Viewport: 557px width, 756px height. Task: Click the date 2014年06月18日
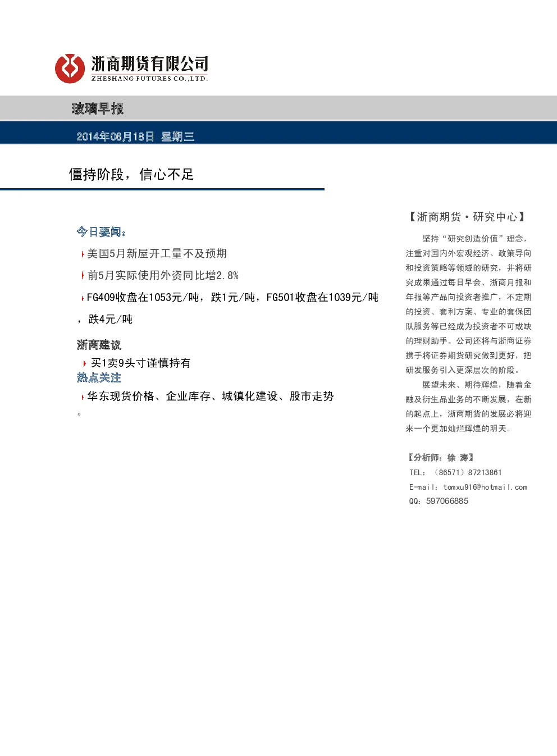point(115,136)
